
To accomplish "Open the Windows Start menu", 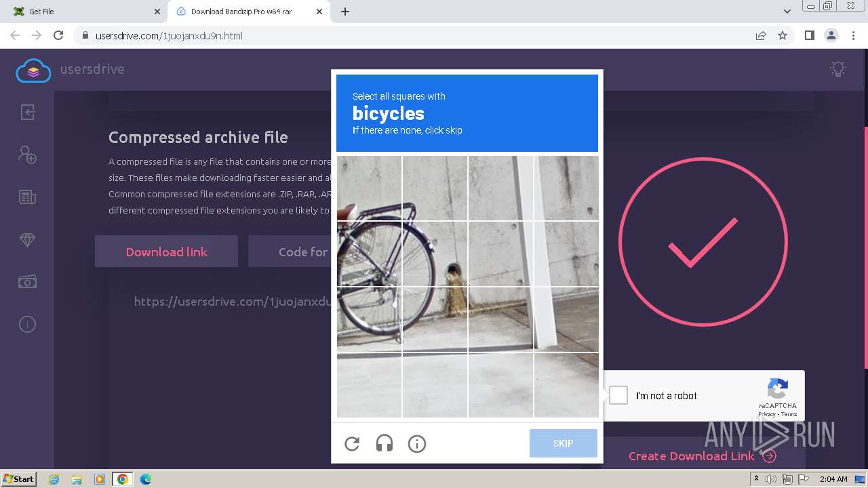I will (19, 479).
